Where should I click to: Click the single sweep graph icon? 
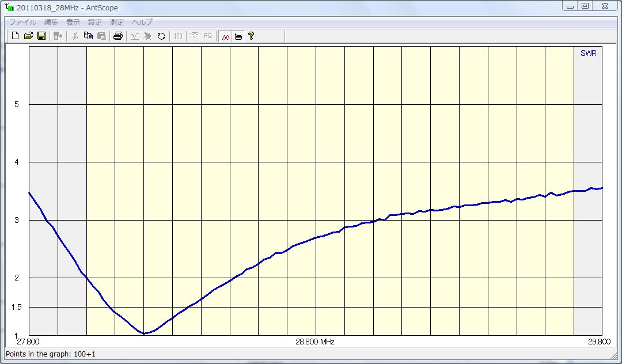tap(134, 36)
